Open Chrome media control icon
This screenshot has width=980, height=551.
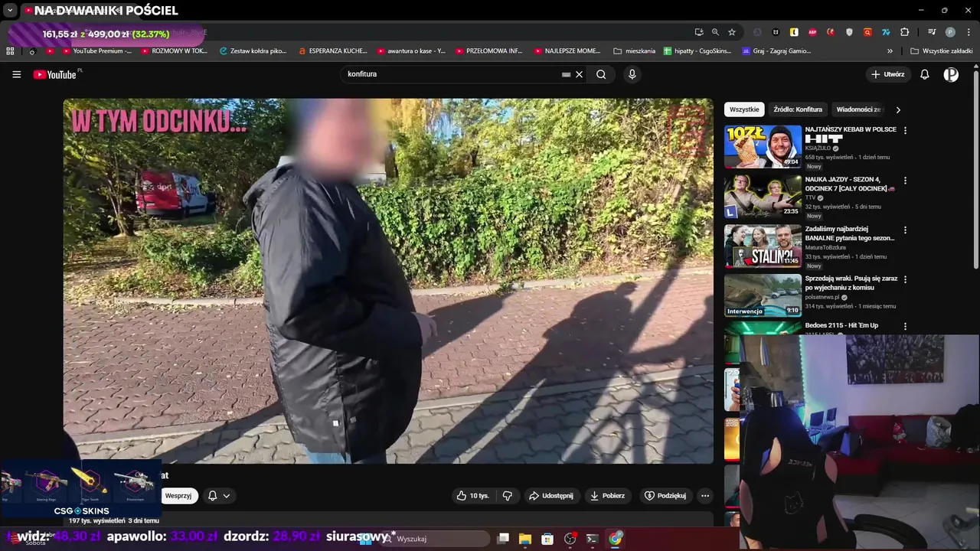pyautogui.click(x=932, y=32)
